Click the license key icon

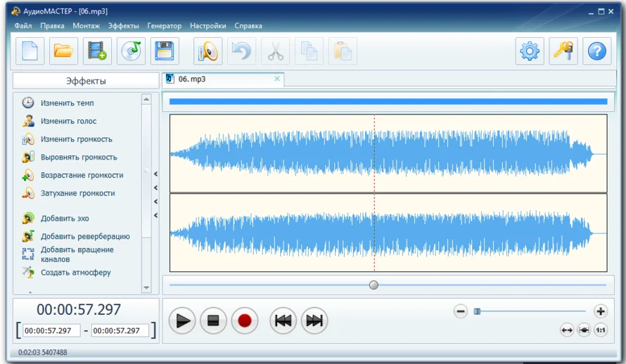tap(563, 51)
